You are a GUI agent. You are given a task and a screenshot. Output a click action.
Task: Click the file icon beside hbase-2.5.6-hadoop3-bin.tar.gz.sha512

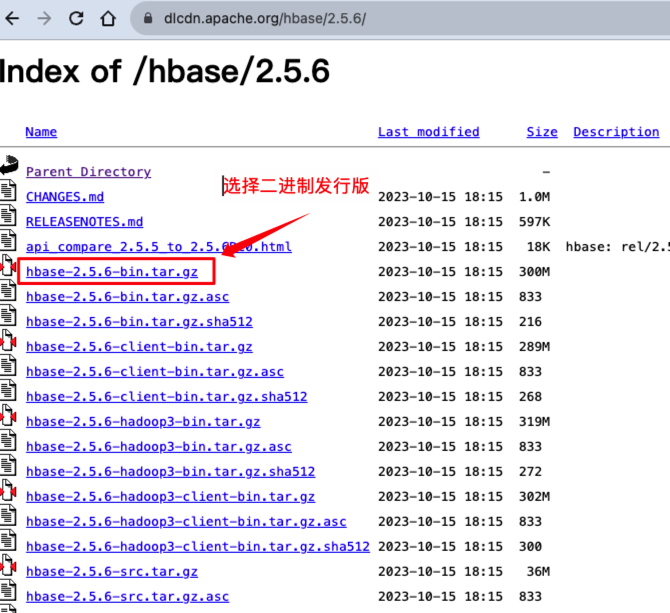[x=8, y=465]
